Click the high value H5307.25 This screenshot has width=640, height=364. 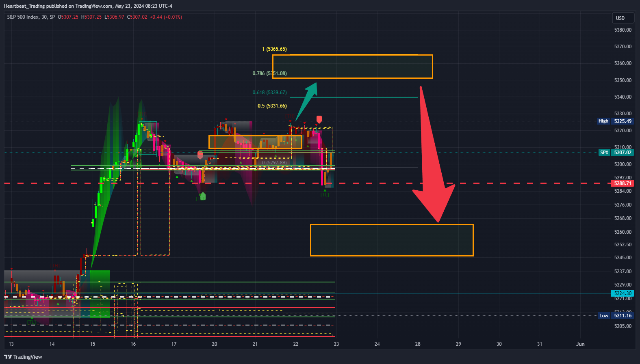pos(91,17)
